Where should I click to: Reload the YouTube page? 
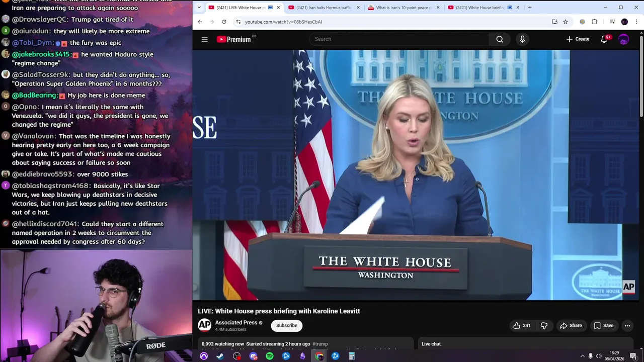click(224, 22)
